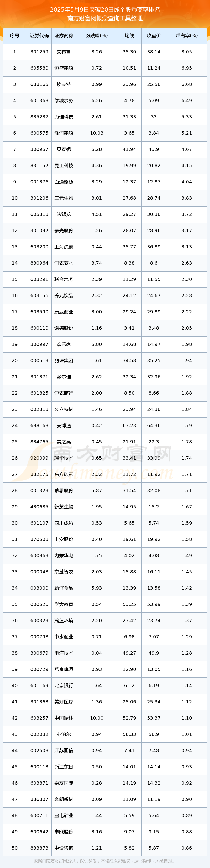Click the title 2025年5月9日突破20日线个股乖离率排名
210x868 pixels.
click(x=105, y=9)
